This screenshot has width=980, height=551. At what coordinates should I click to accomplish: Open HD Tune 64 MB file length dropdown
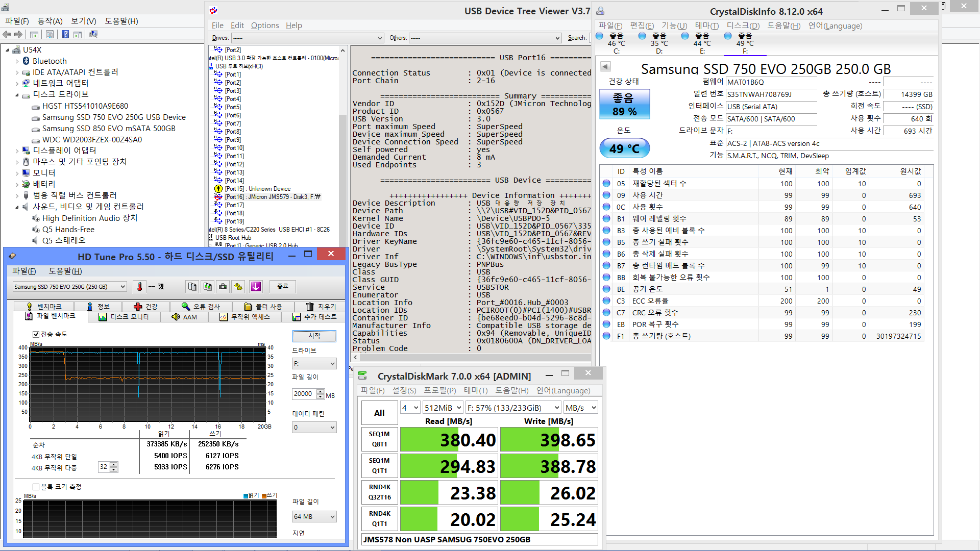(314, 517)
